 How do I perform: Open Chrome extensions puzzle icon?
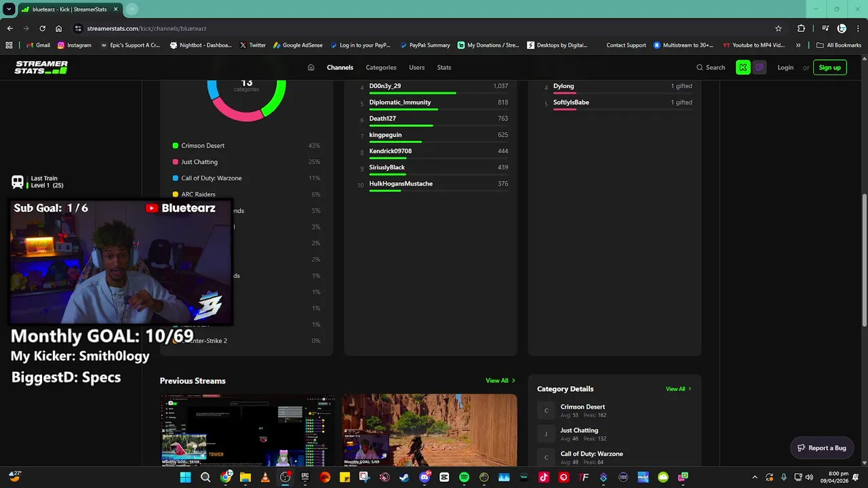point(802,28)
